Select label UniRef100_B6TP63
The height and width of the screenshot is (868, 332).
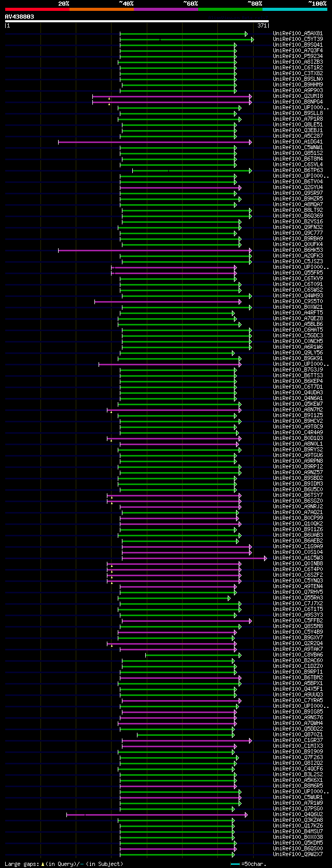click(x=298, y=170)
